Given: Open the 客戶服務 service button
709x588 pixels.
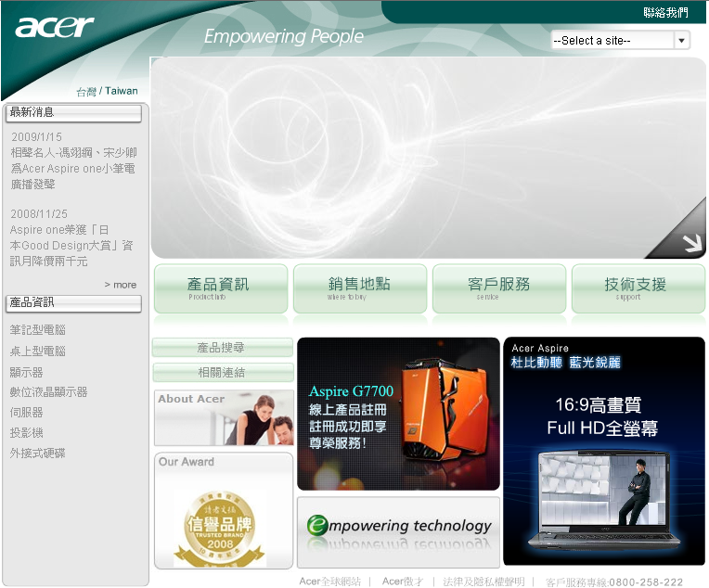Looking at the screenshot, I should (x=499, y=288).
